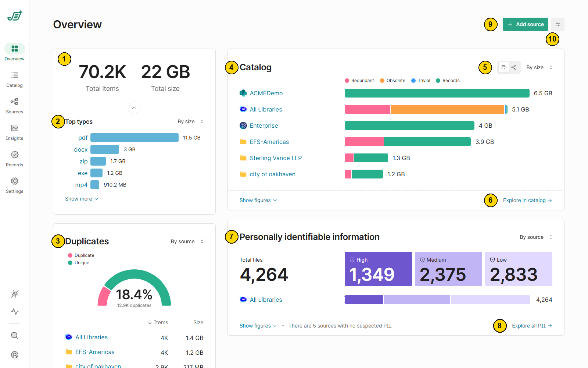This screenshot has width=588, height=368.
Task: Click the pdf type bar
Action: pos(135,138)
